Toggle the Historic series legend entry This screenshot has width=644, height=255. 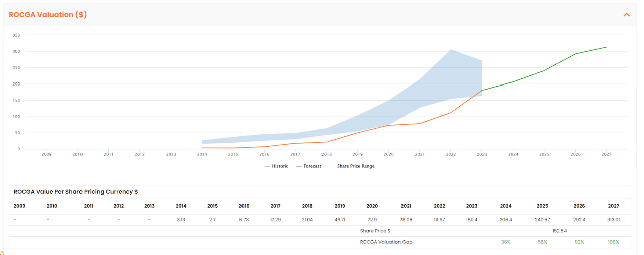(276, 166)
